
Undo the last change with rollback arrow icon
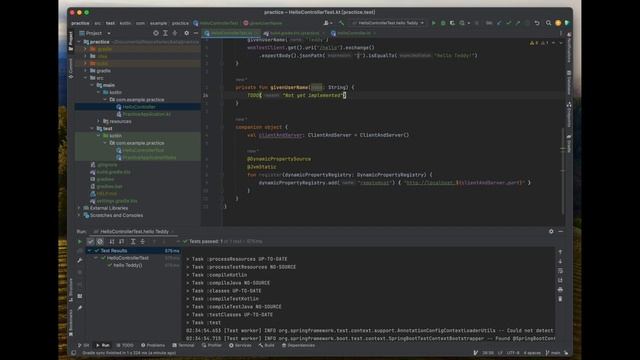(x=537, y=23)
